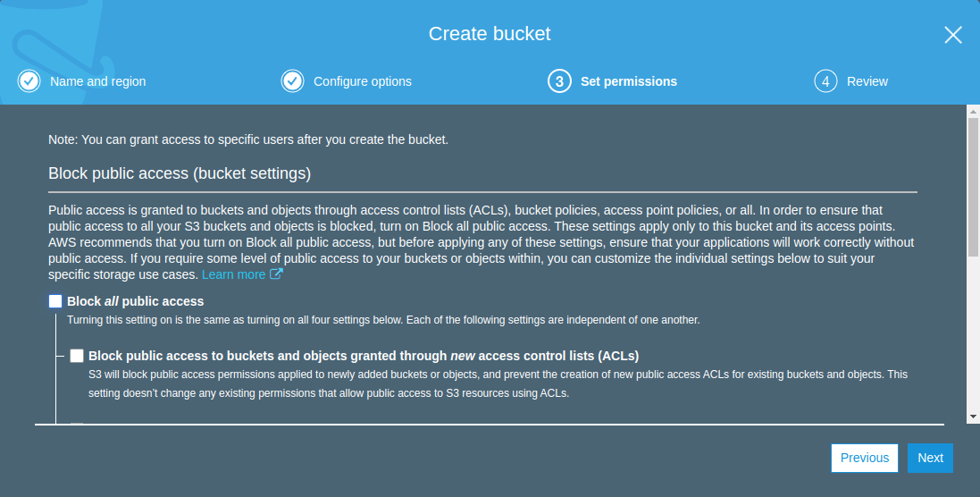Go to the Configure options step
Viewport: 980px width, 497px height.
(362, 81)
